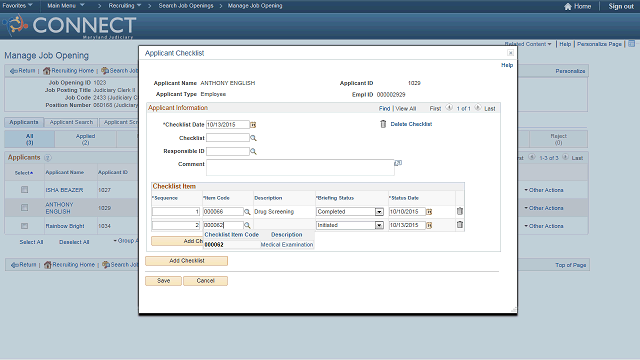Image resolution: width=640 pixels, height=360 pixels.
Task: Open the Initiated briefing status dropdown
Action: [379, 225]
